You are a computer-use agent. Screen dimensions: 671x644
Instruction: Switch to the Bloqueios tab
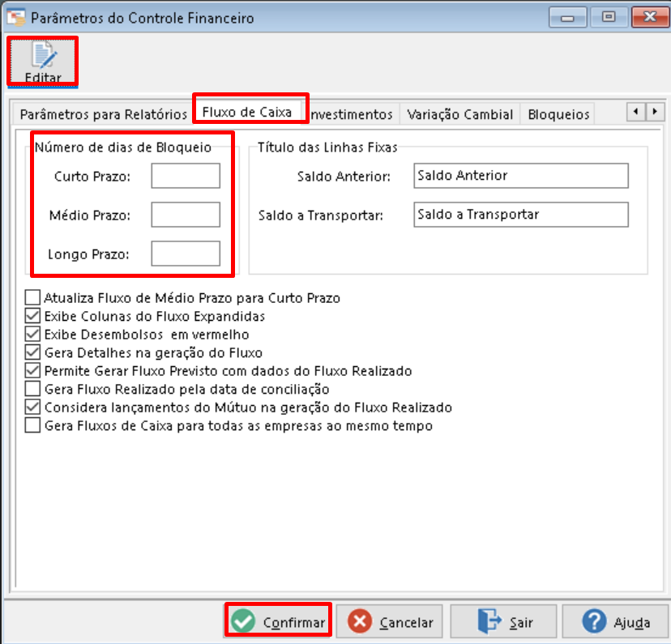pyautogui.click(x=558, y=114)
